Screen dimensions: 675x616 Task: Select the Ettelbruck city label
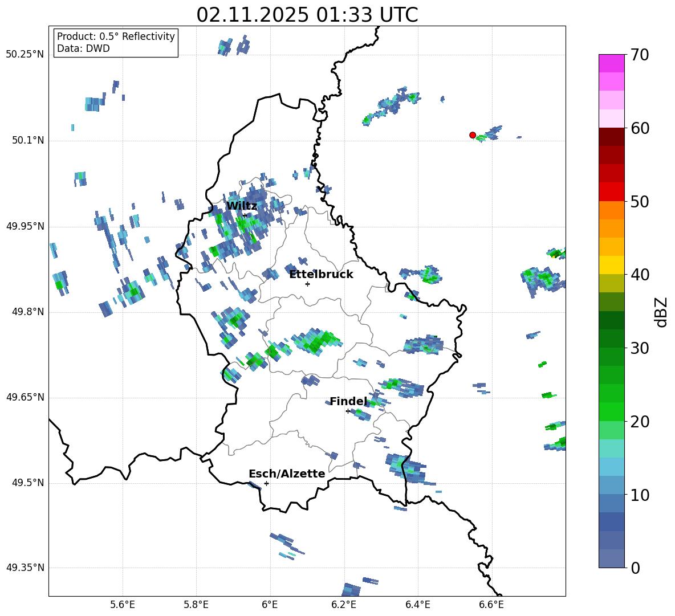coord(321,275)
